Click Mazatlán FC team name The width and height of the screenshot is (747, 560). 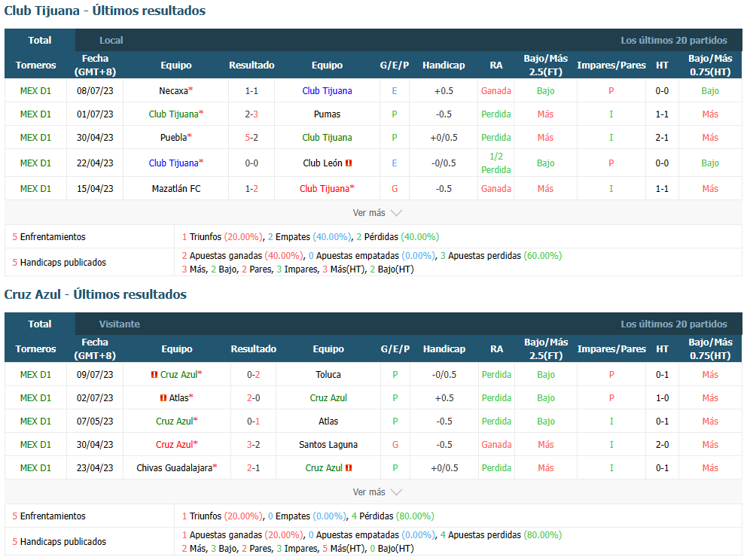click(x=175, y=189)
